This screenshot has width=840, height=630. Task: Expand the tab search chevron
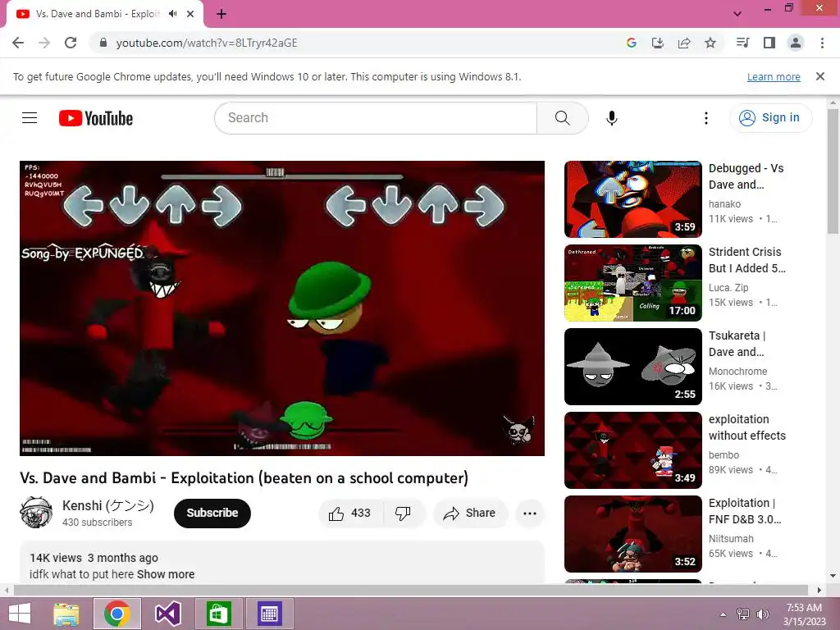(737, 13)
